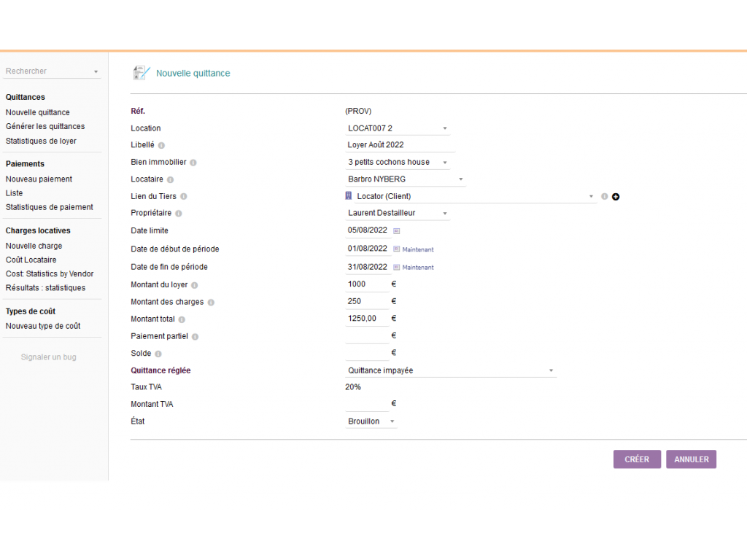This screenshot has height=560, width=747.
Task: Open the Quittance réglée dropdown
Action: click(450, 370)
